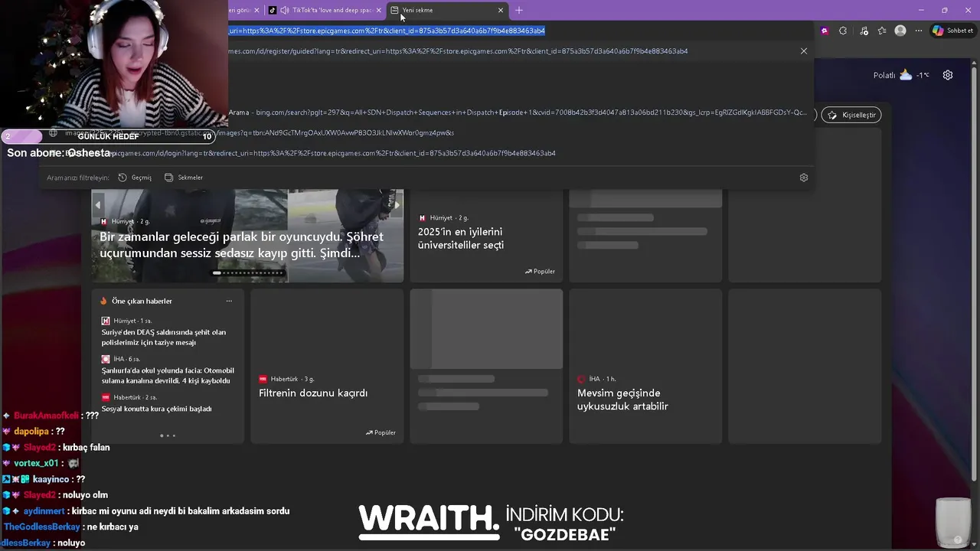Open the suggestion dropdown settings gear
980x551 pixels.
point(804,178)
